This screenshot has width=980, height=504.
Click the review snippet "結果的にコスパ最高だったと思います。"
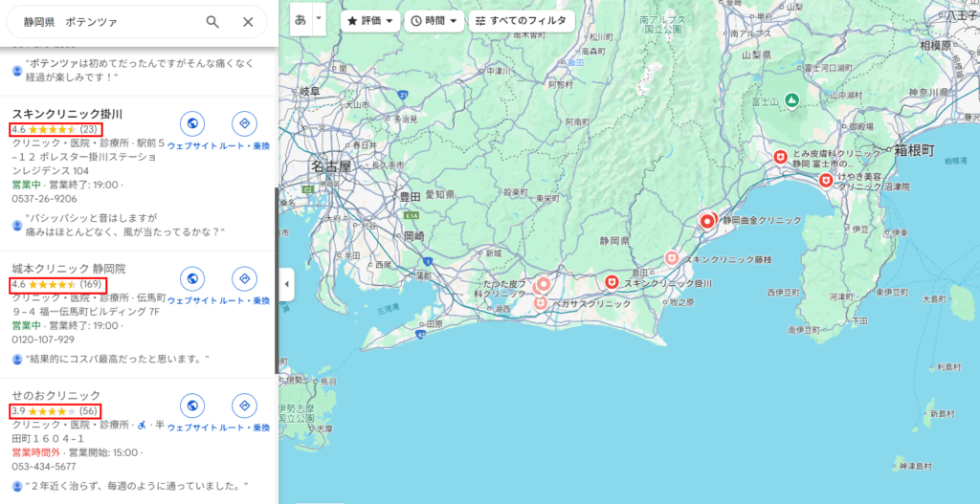(x=117, y=359)
